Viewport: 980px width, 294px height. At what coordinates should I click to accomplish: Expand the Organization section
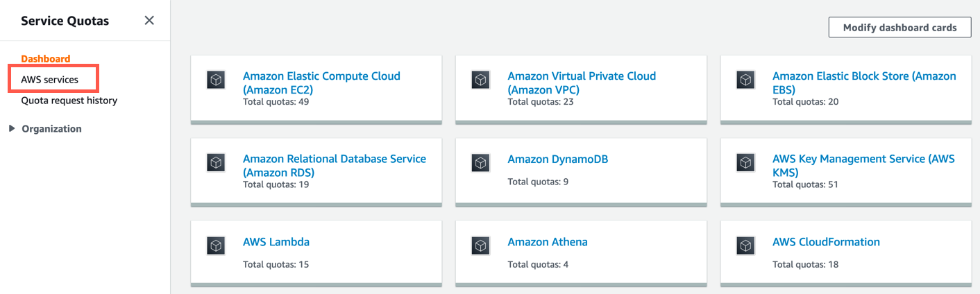tap(12, 128)
